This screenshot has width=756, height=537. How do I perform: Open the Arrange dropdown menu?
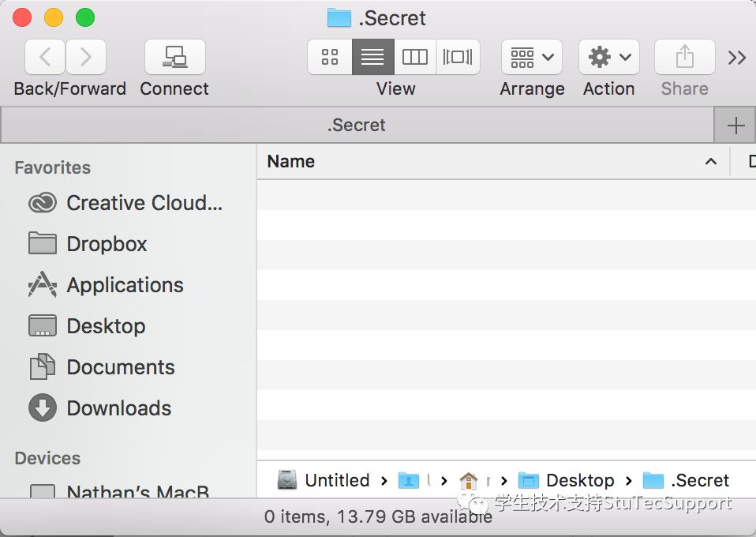(x=532, y=57)
